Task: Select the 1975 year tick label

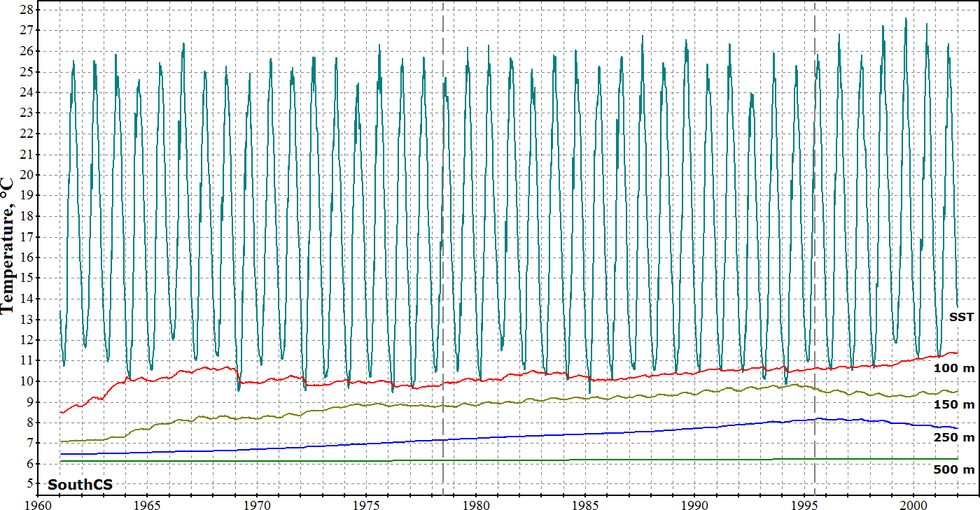Action: click(x=367, y=504)
